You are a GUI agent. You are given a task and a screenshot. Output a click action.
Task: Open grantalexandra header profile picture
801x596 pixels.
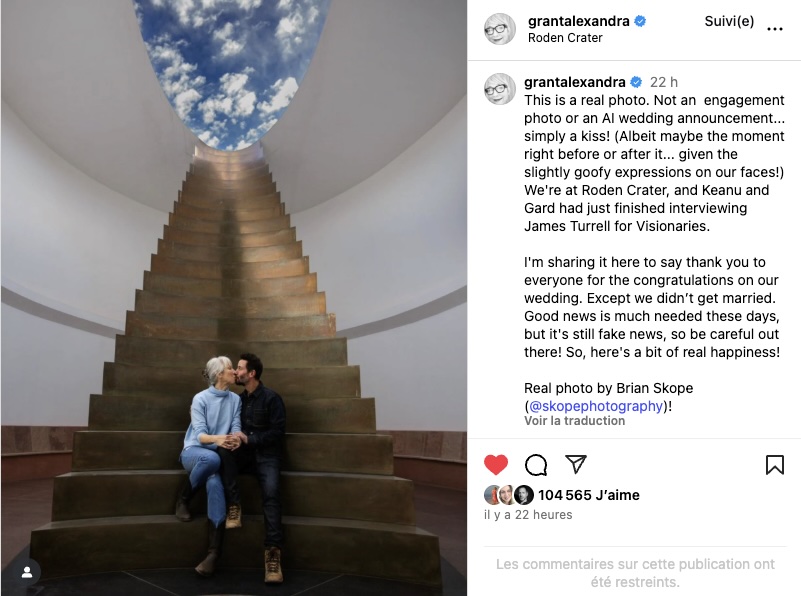pos(500,29)
